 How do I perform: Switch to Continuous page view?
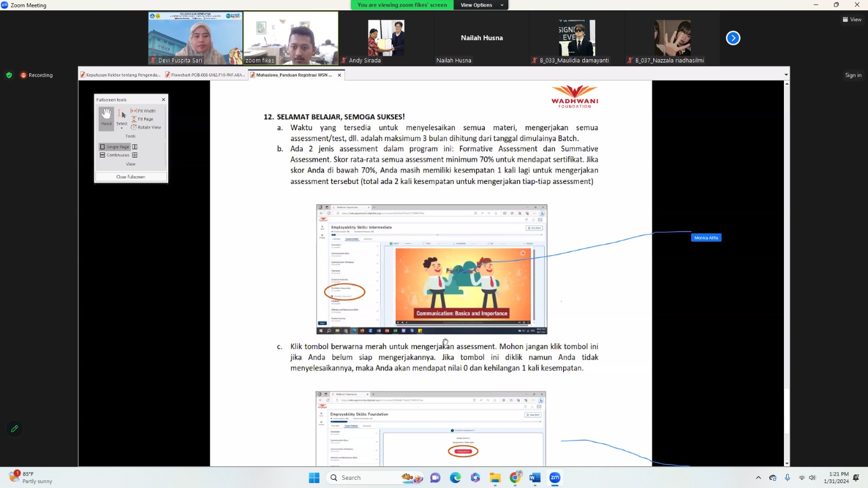tap(114, 155)
